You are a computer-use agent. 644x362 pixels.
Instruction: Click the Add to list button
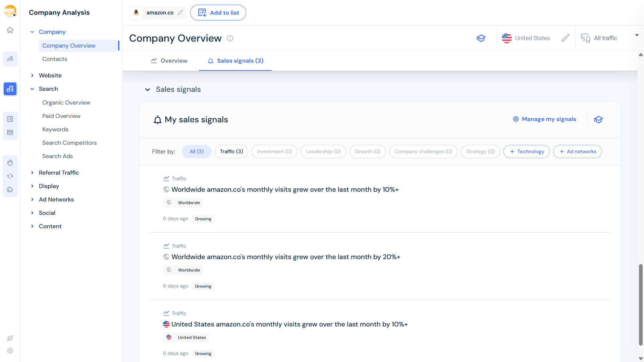tap(218, 12)
